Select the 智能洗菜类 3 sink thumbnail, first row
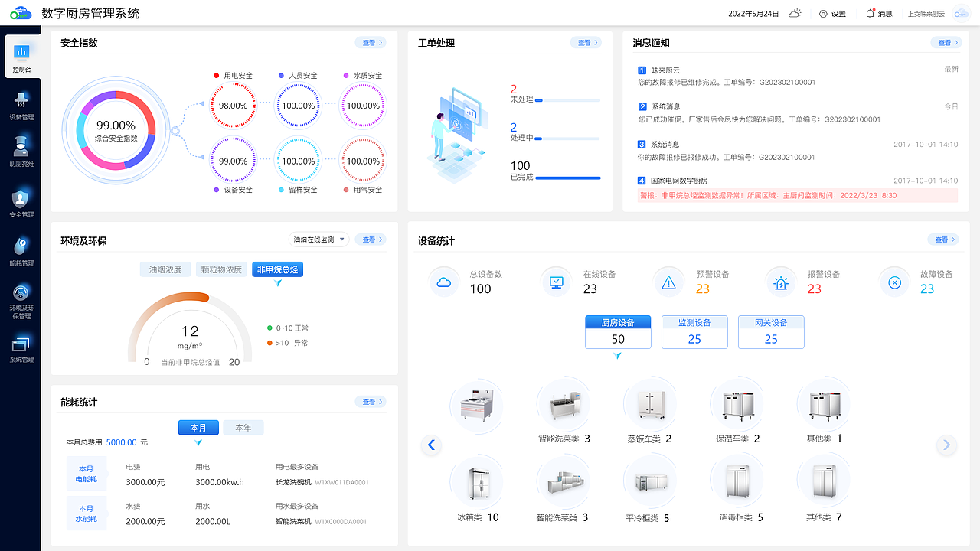This screenshot has width=980, height=551. [563, 404]
